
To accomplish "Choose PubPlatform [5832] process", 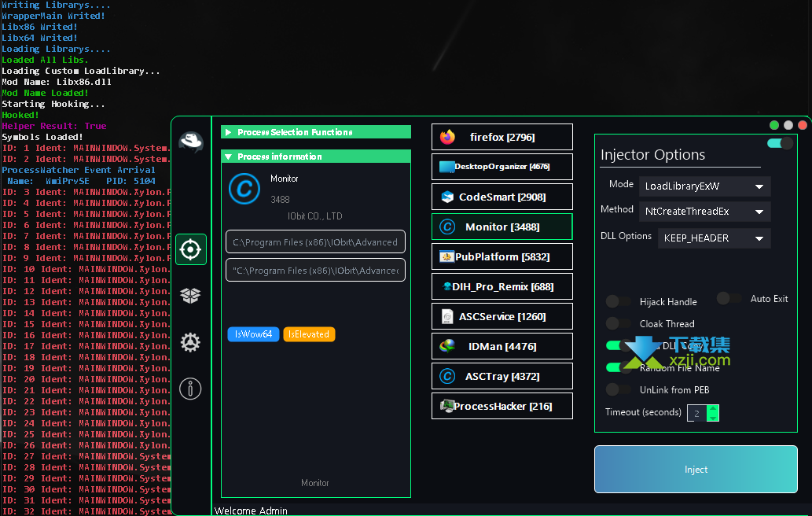I will pos(502,257).
